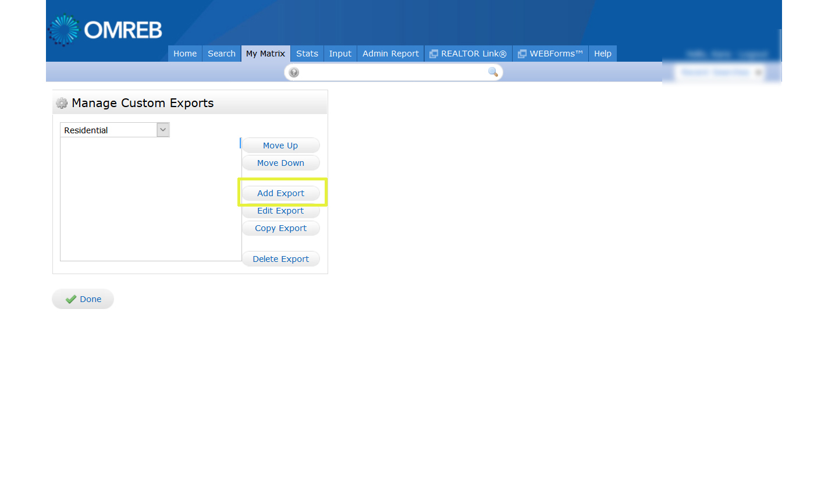Click the Move Down button
The image size is (828, 504).
(280, 163)
